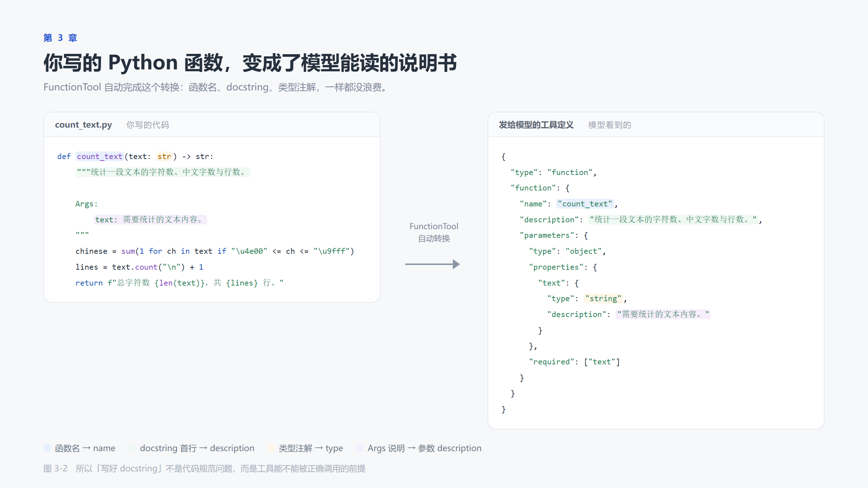
Task: Click the highlighted count_text function name in def line
Action: click(99, 157)
